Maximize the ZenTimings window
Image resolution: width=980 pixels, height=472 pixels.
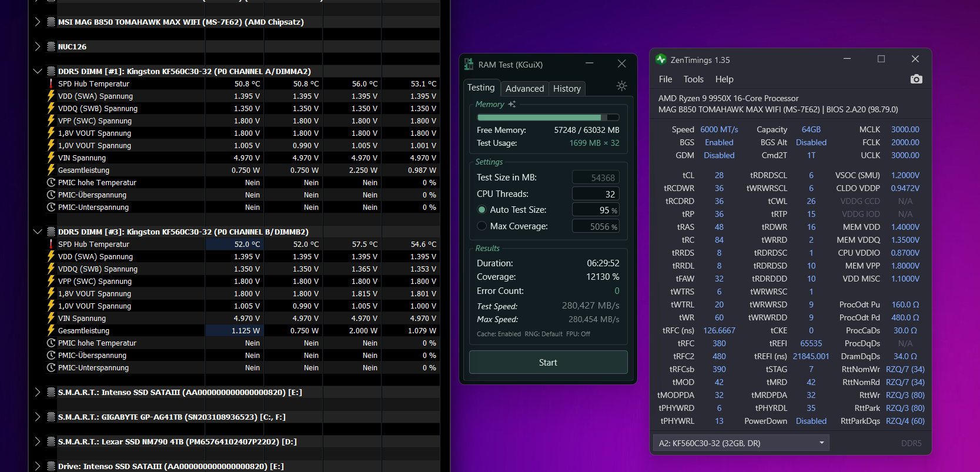coord(881,59)
